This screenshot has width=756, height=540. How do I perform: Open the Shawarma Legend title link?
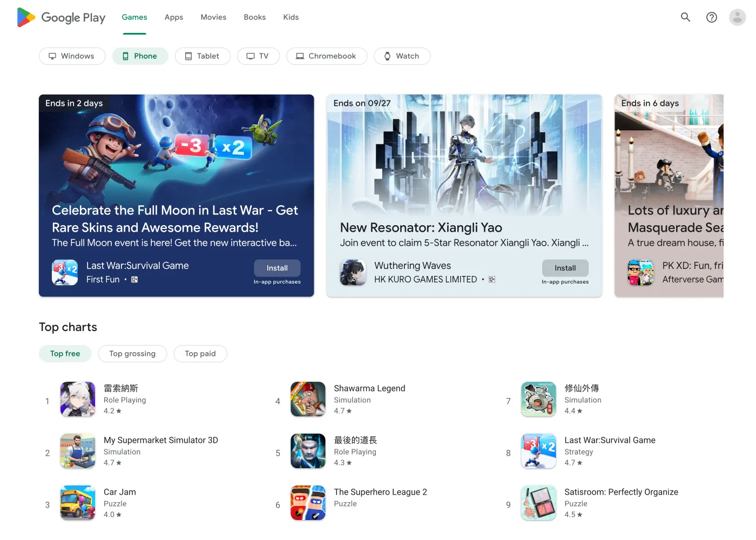pos(369,388)
